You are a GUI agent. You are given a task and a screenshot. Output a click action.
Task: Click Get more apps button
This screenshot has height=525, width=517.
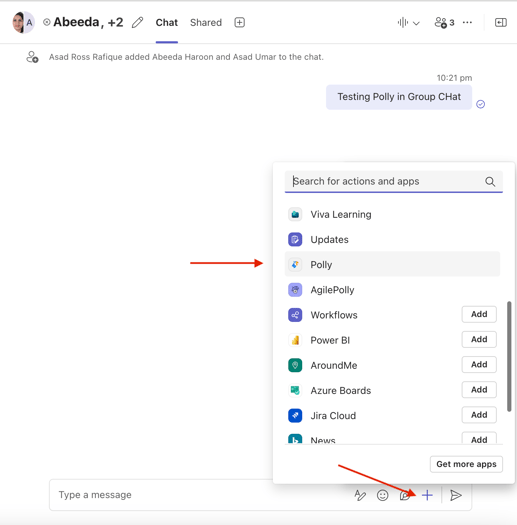466,464
